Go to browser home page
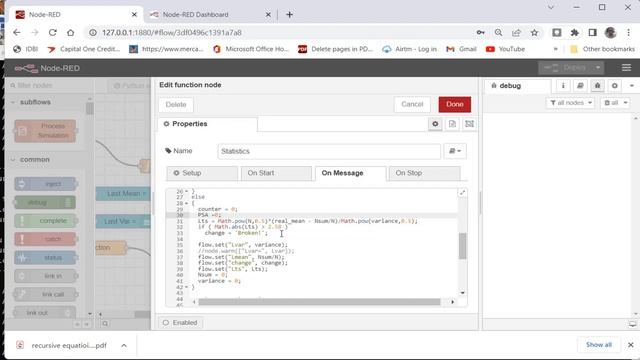The image size is (640, 360). (x=71, y=33)
